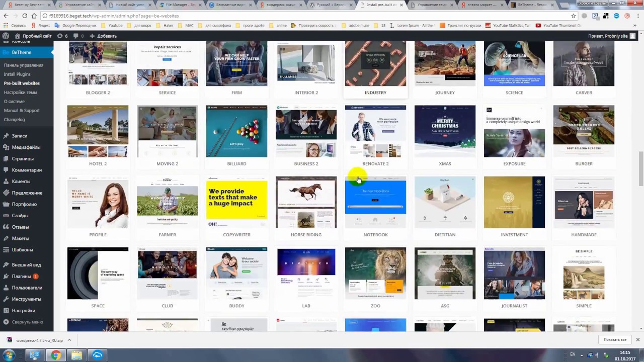644x362 pixels.
Task: Choose the INVESTMENT pre-built website
Action: click(x=514, y=202)
